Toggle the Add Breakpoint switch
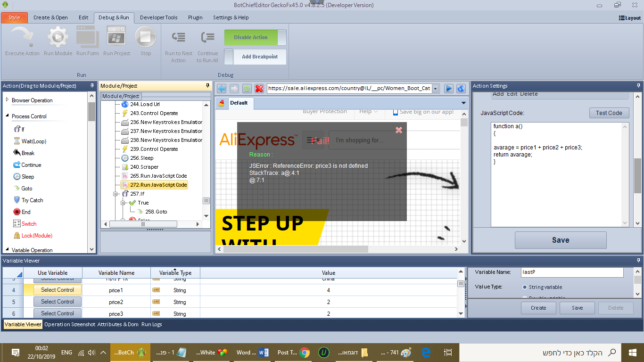 pos(229,57)
